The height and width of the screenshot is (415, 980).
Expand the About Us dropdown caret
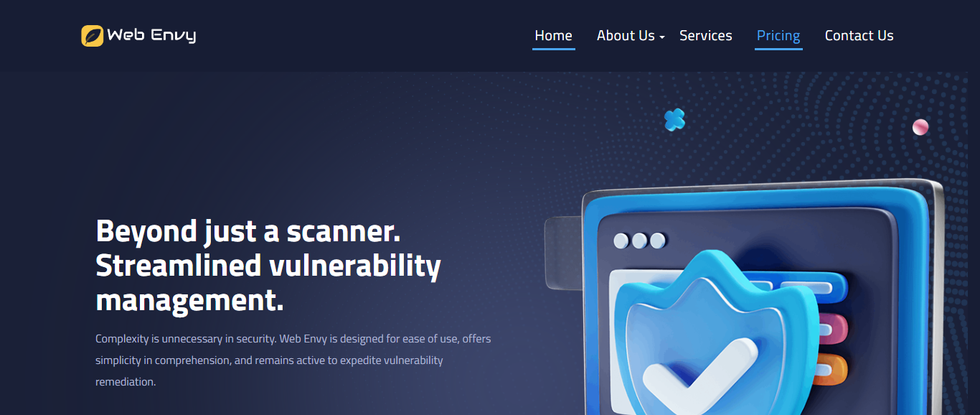coord(662,37)
